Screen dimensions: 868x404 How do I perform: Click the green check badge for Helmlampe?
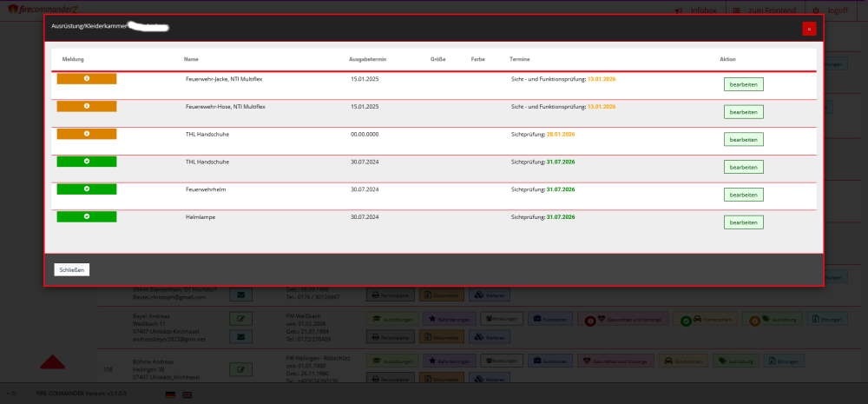point(87,215)
